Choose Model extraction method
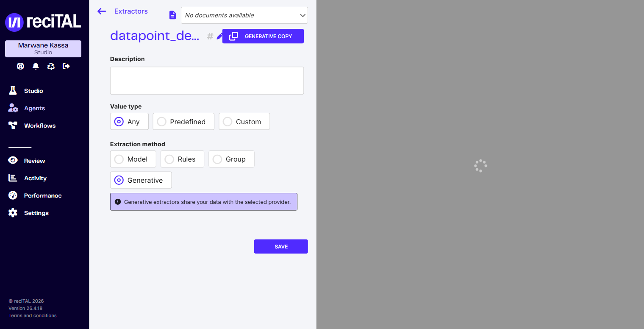 pyautogui.click(x=133, y=159)
